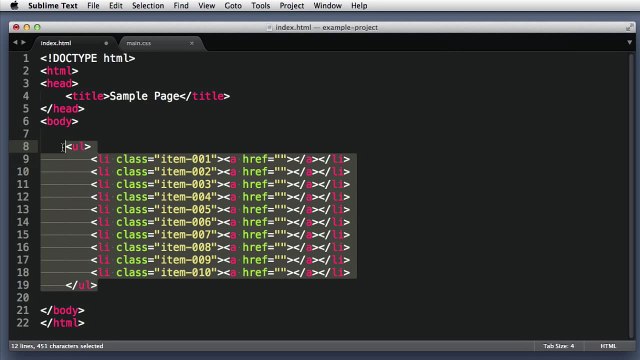Go to previous tab with left arrow

click(15, 42)
